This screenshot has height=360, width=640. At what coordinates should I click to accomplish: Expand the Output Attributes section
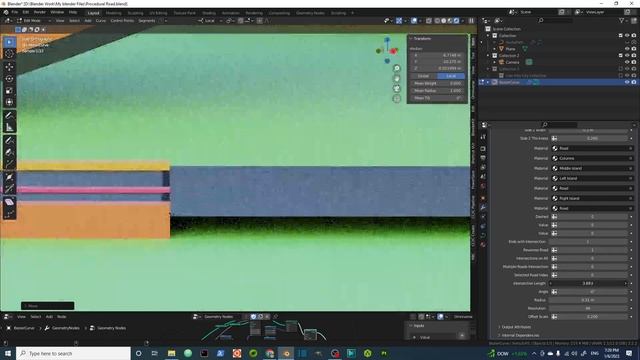tap(516, 327)
